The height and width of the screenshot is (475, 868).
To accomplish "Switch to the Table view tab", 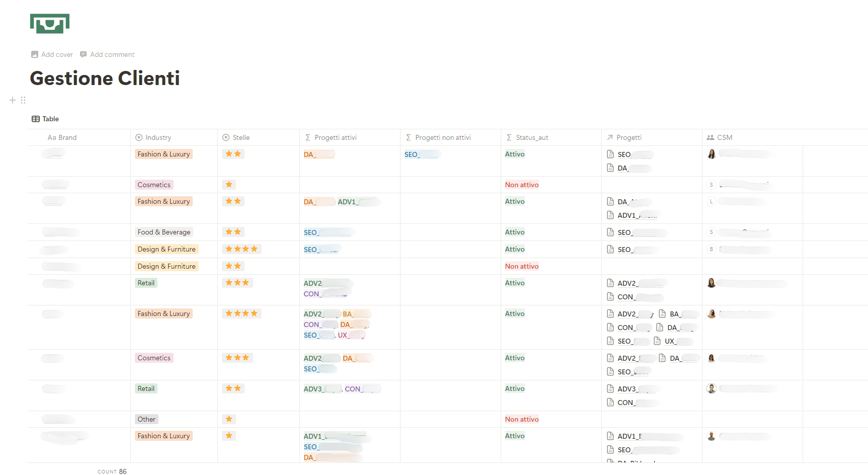I will click(x=50, y=119).
